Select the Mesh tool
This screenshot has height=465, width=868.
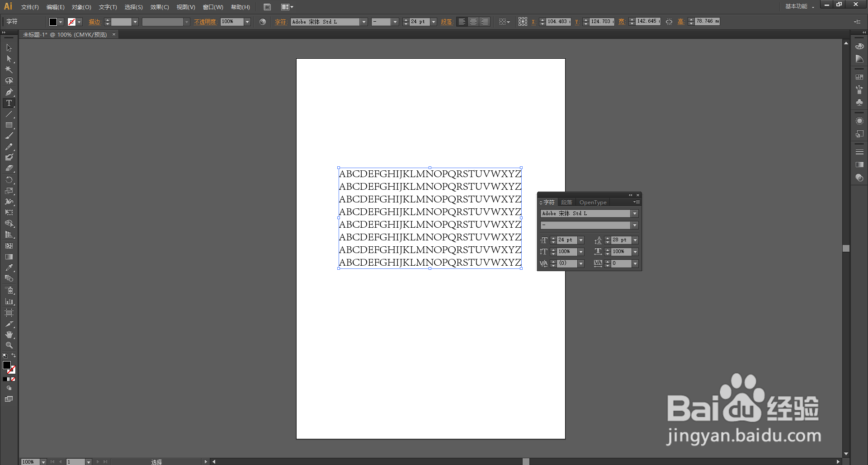tap(9, 246)
